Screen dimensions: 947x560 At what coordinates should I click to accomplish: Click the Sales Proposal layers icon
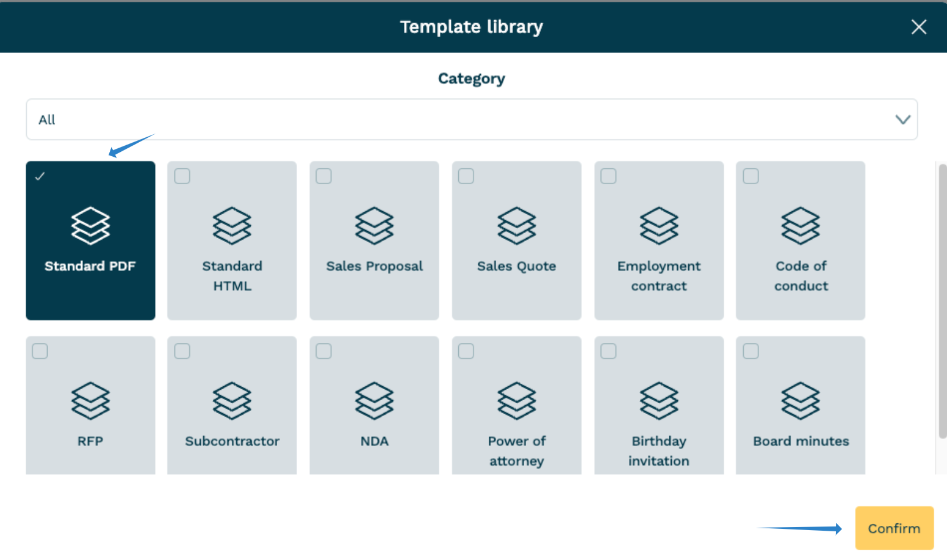[374, 226]
